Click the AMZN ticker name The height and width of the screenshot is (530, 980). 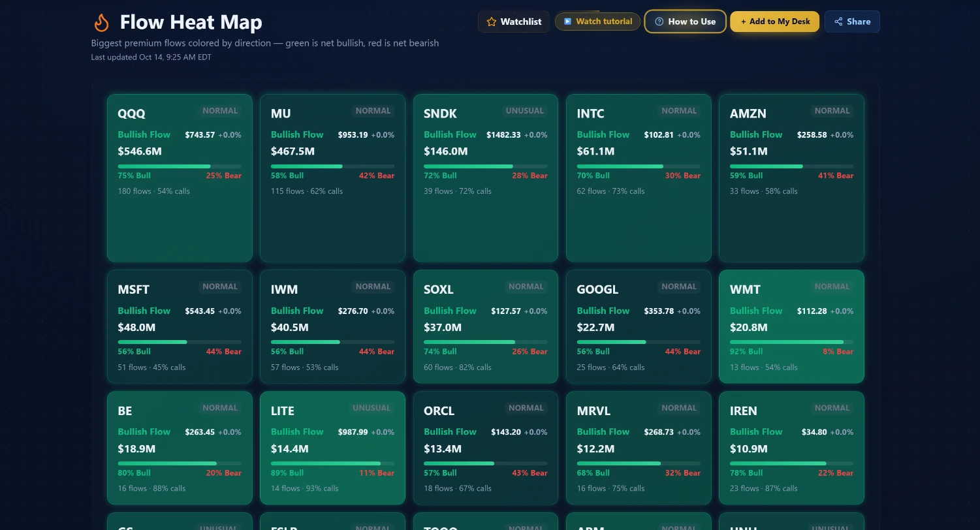coord(748,114)
